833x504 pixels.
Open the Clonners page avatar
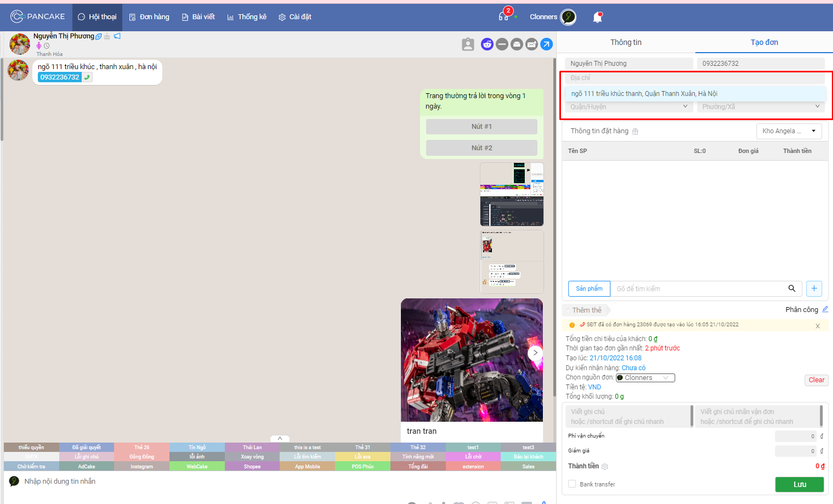coord(568,17)
